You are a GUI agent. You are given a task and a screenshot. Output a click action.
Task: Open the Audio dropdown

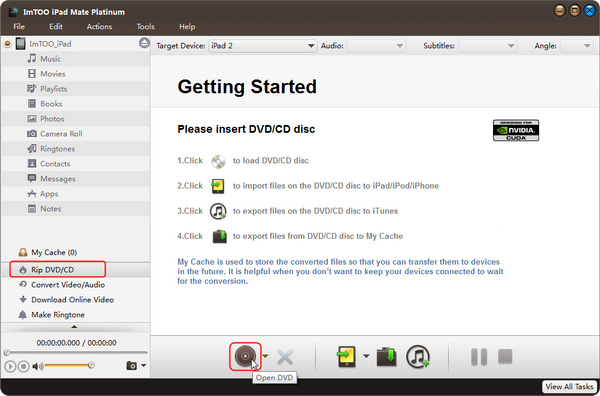tap(376, 46)
